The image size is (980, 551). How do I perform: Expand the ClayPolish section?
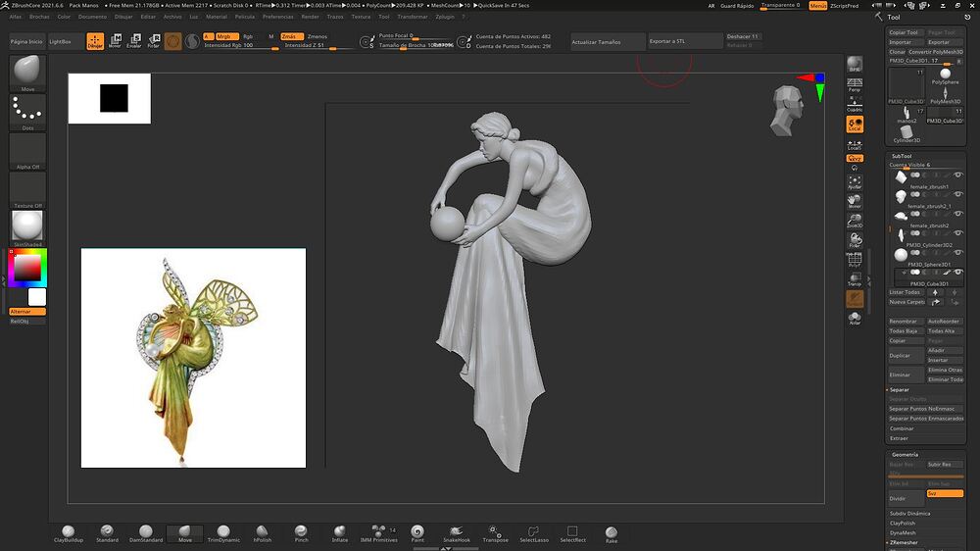point(903,523)
